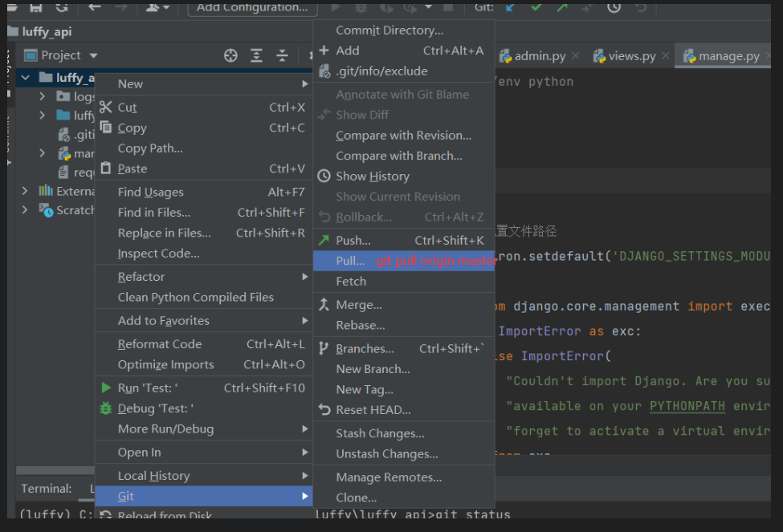Viewport: 783px width, 532px height.
Task: Click Commit Directory... in Git submenu
Action: point(404,30)
